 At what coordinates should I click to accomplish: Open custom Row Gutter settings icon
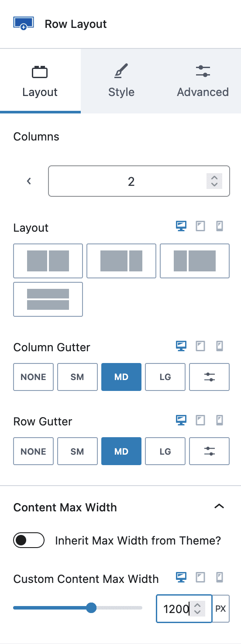coord(209,451)
